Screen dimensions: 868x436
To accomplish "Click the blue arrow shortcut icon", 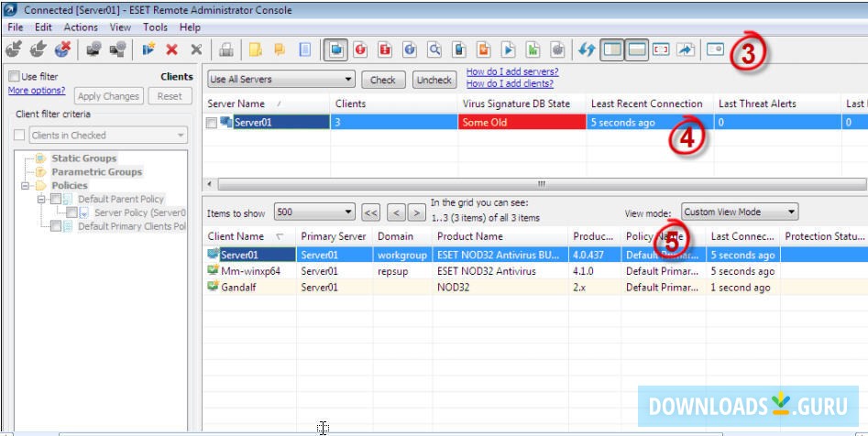I will (686, 49).
